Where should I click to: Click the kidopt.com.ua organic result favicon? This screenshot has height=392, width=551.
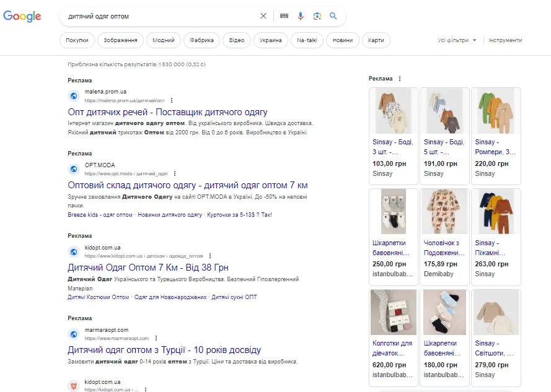(74, 386)
